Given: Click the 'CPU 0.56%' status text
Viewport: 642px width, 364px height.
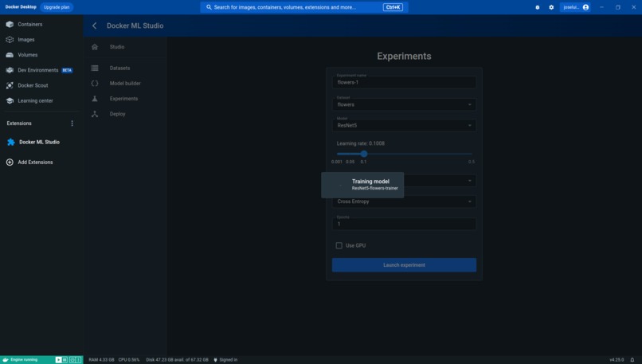Looking at the screenshot, I should coord(129,360).
